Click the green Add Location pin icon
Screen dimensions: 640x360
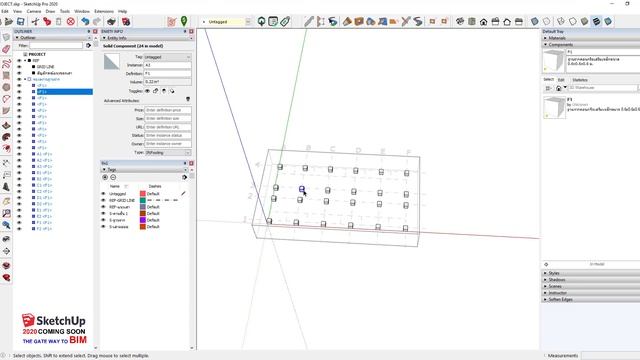(x=184, y=21)
